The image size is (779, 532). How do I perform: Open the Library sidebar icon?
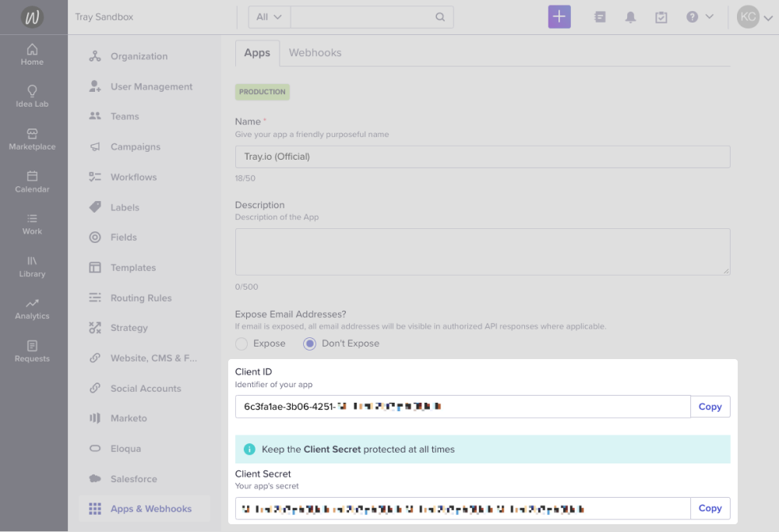click(x=32, y=262)
